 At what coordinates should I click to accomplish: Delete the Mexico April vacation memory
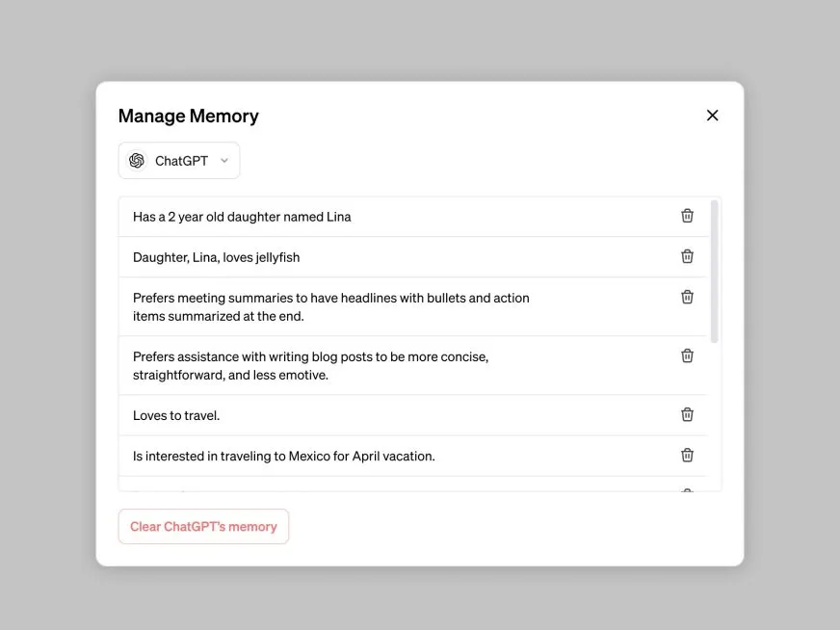click(687, 456)
